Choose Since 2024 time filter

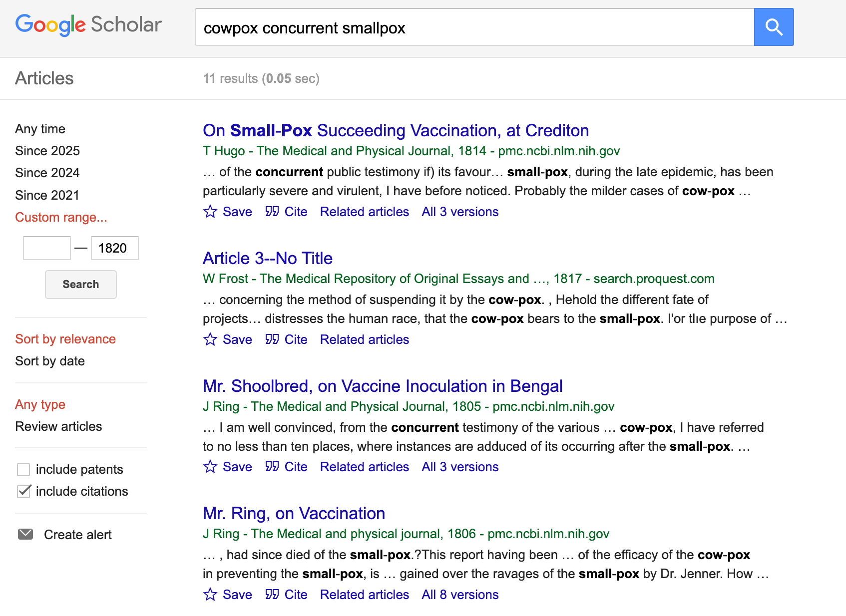(47, 173)
